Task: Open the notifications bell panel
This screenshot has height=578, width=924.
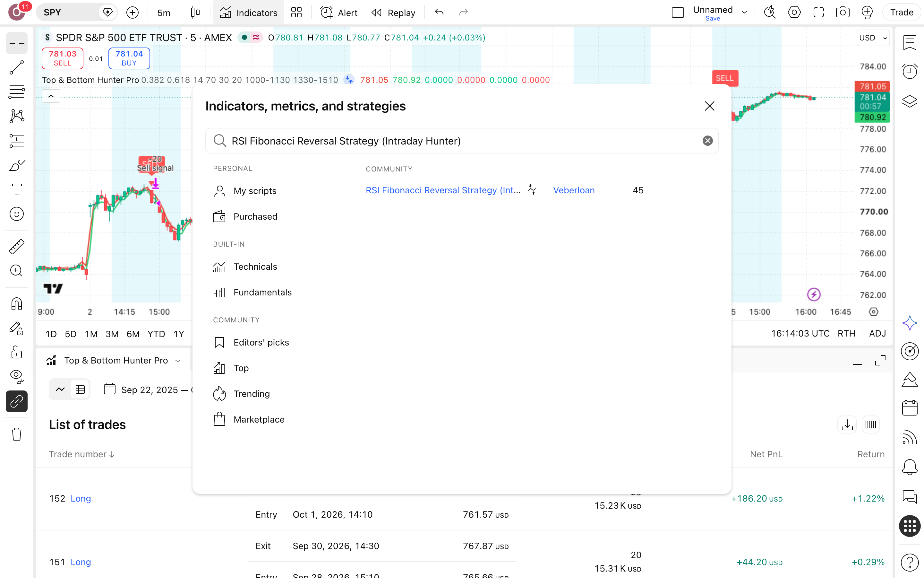Action: point(910,467)
